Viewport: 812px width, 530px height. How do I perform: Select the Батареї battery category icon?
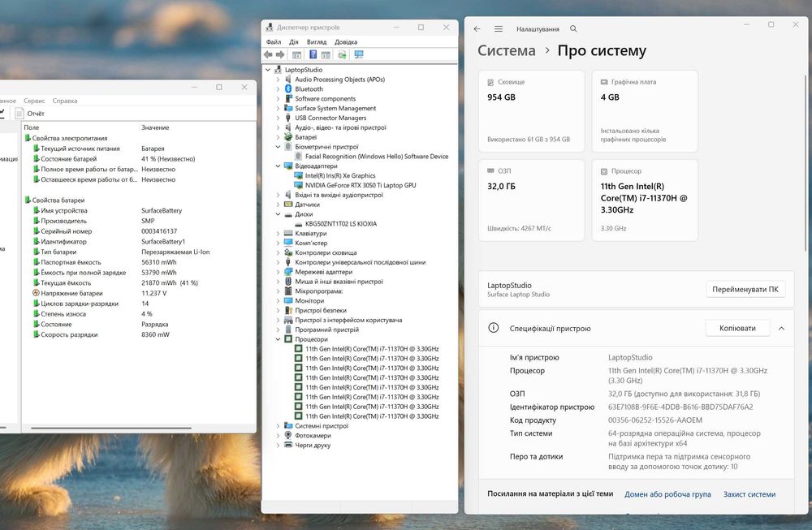point(288,137)
